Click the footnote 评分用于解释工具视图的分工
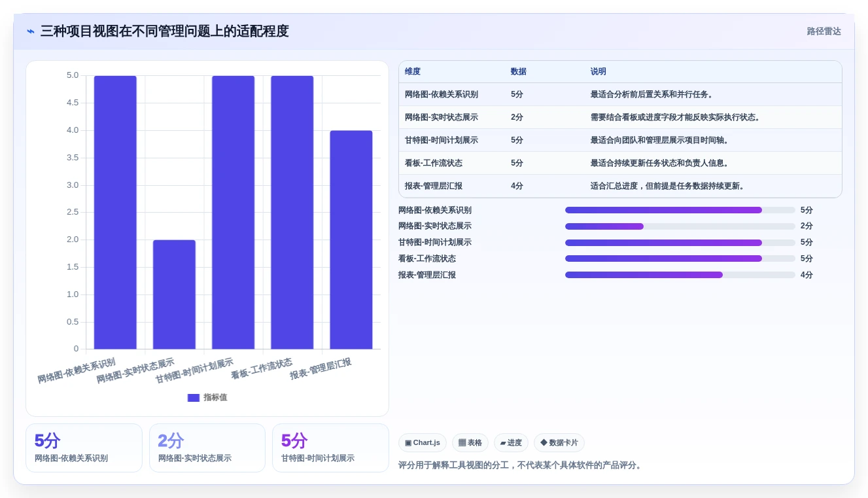The image size is (868, 498). click(456, 465)
